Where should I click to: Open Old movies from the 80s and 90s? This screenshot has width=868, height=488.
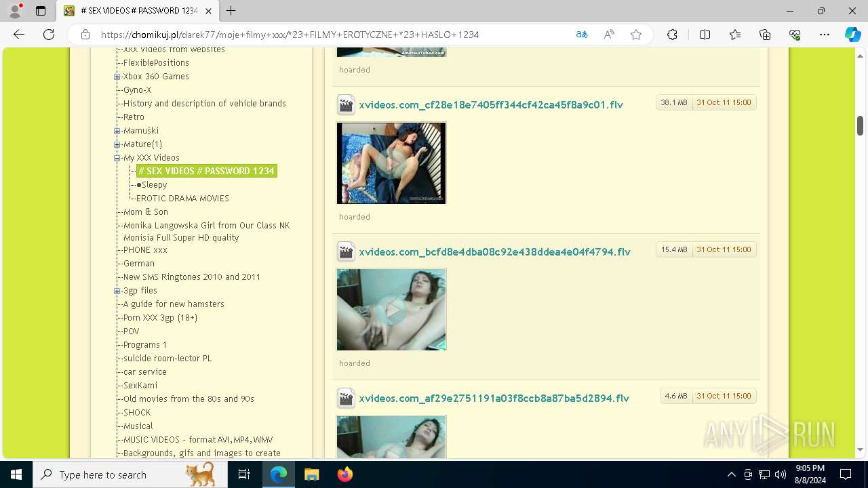click(x=189, y=399)
